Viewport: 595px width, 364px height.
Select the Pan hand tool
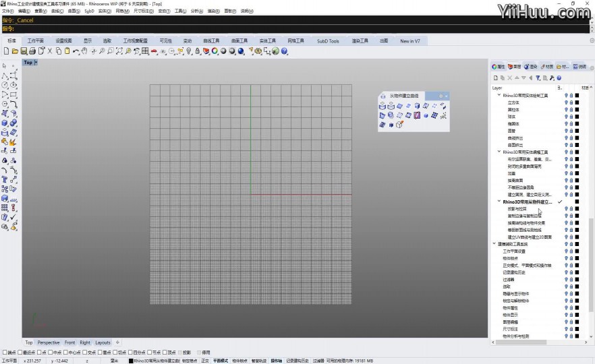pyautogui.click(x=84, y=51)
